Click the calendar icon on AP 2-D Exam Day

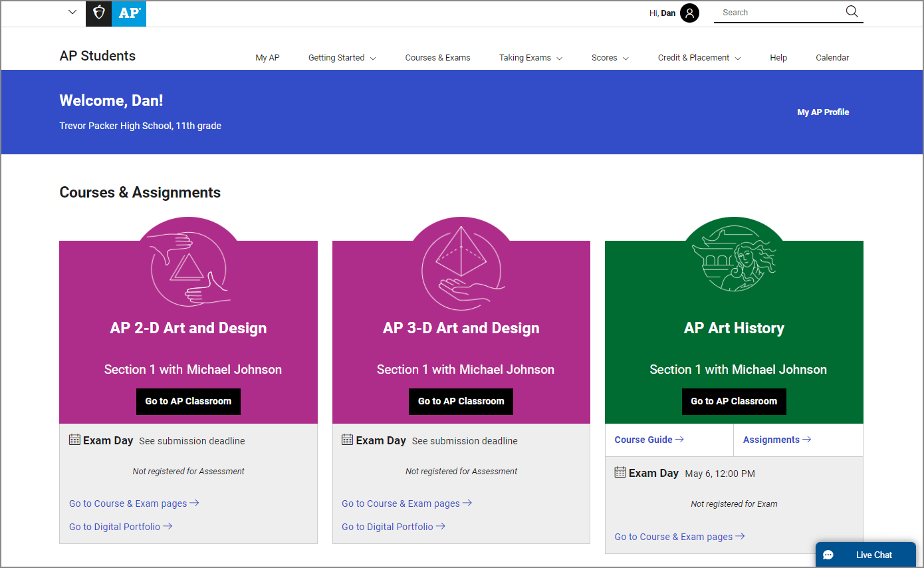74,440
